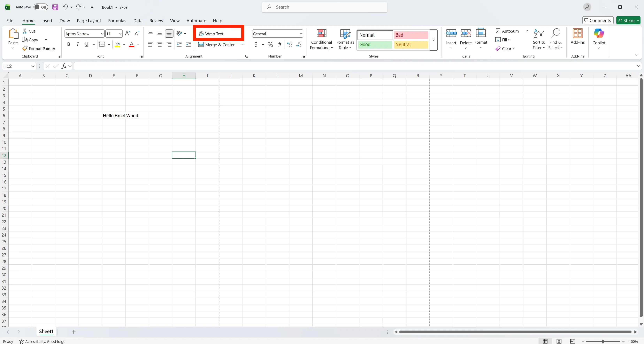Viewport: 644px width, 344px height.
Task: Toggle Bold formatting
Action: (x=69, y=44)
